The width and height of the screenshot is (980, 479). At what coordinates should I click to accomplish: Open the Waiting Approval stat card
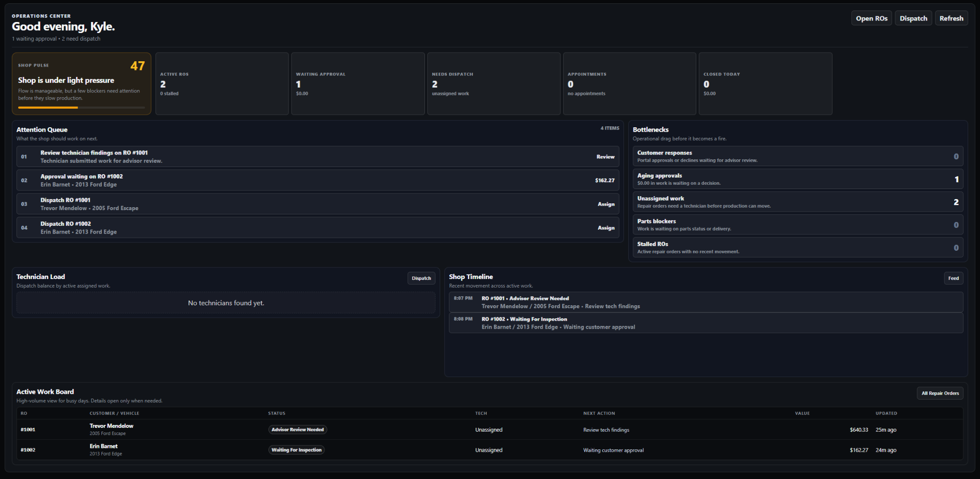pos(358,84)
